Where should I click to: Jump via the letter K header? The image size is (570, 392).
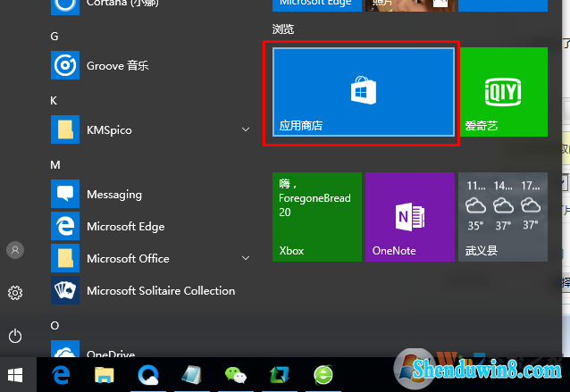click(54, 101)
